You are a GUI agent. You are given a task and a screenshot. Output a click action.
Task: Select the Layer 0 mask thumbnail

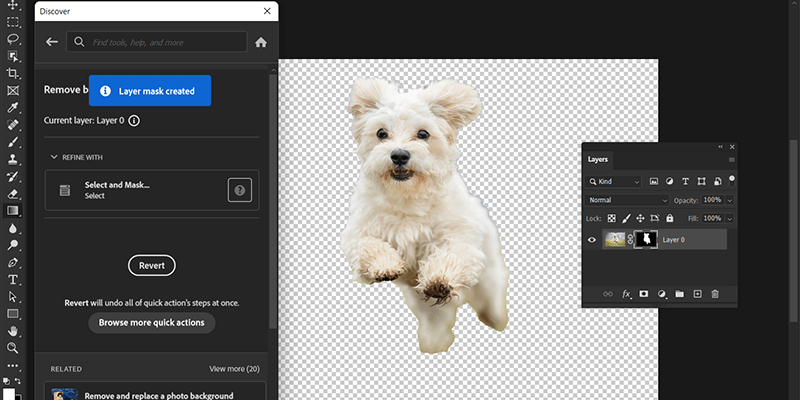646,239
